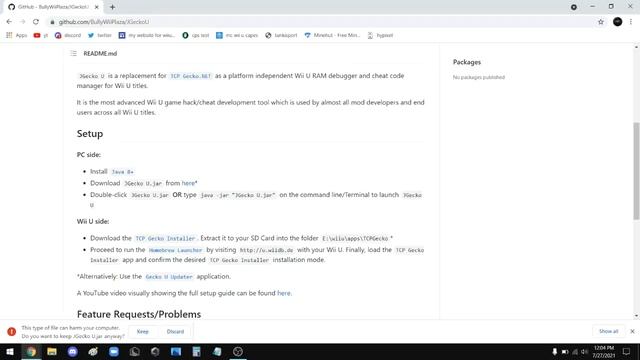Open 'my website for wiiu' bookmark
640x360 pixels.
[x=147, y=36]
